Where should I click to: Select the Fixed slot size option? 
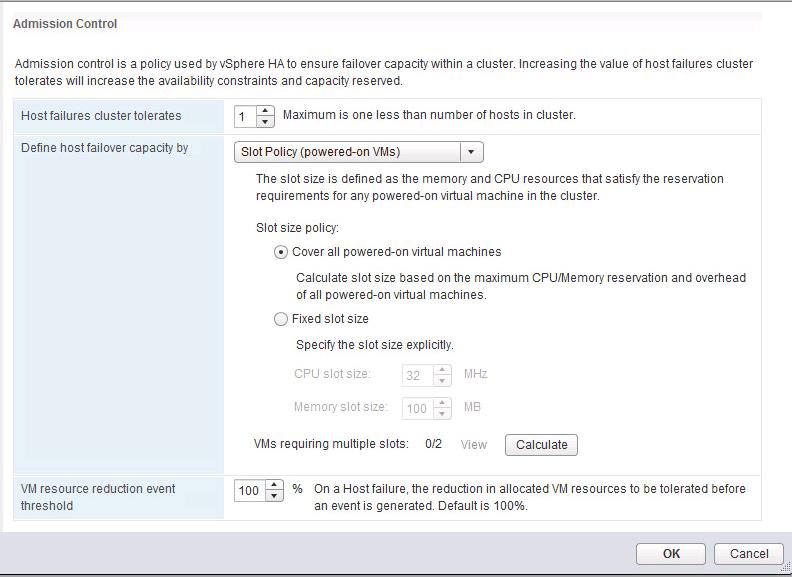click(x=281, y=319)
